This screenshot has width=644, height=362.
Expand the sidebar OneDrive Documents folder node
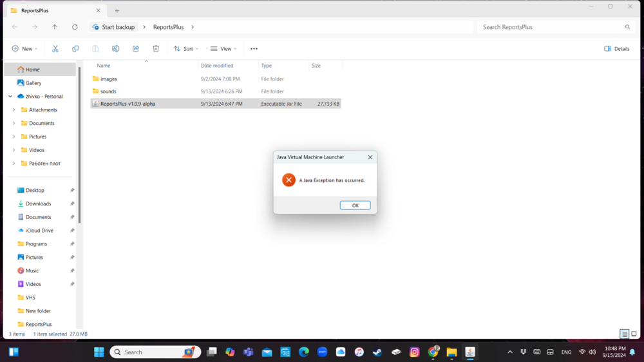pos(14,123)
